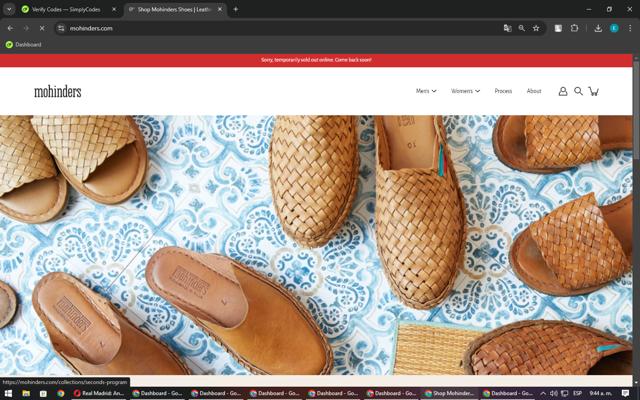Open the extensions puzzle menu
This screenshot has width=640, height=400.
click(574, 28)
